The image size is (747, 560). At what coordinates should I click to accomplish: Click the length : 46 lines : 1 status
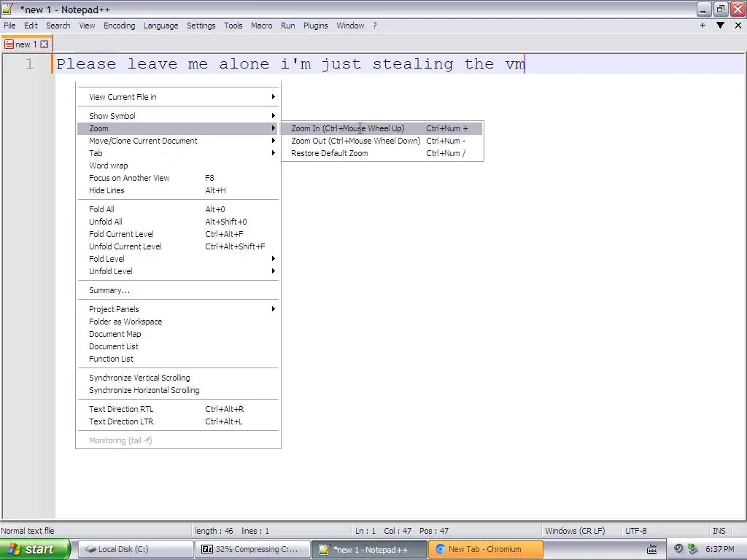(x=232, y=531)
